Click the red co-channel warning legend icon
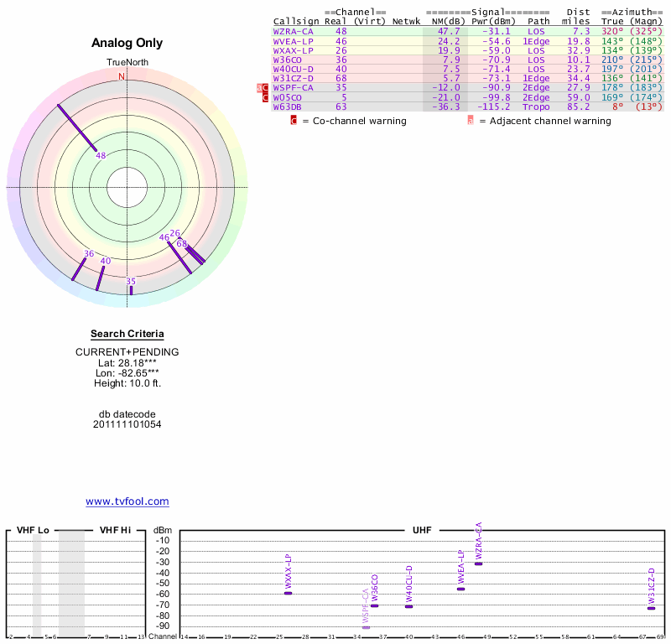The height and width of the screenshot is (644, 671). [294, 121]
